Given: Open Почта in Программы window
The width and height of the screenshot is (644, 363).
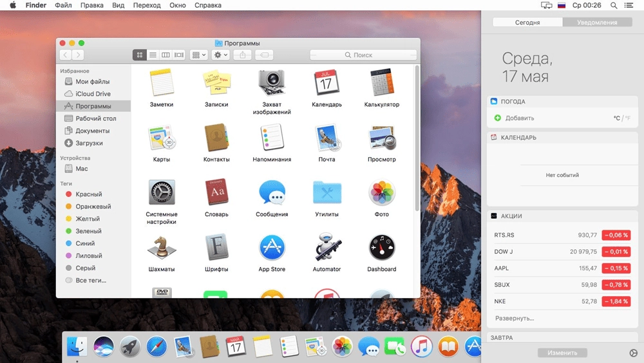Looking at the screenshot, I should point(327,138).
